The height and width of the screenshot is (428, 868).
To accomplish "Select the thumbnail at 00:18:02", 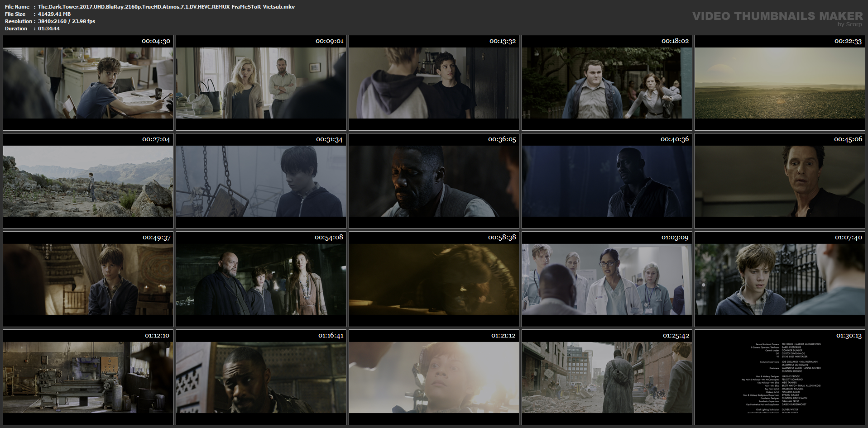I will (607, 83).
